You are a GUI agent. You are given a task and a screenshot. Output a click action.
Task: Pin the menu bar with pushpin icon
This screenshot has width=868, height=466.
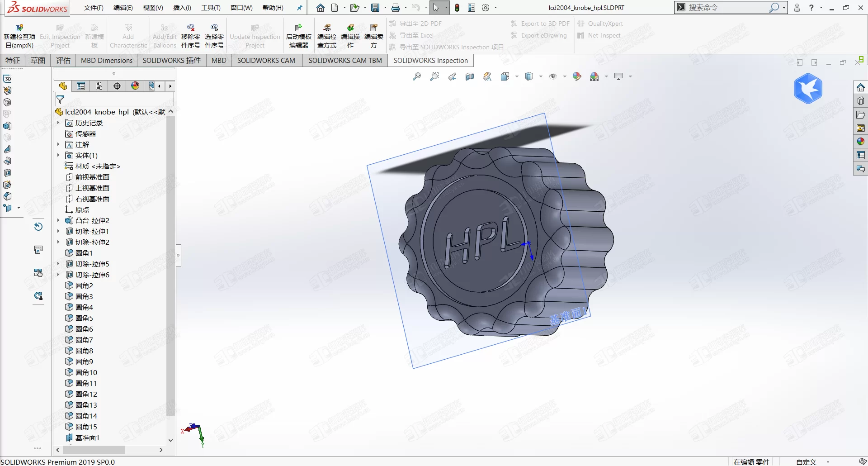tap(299, 8)
